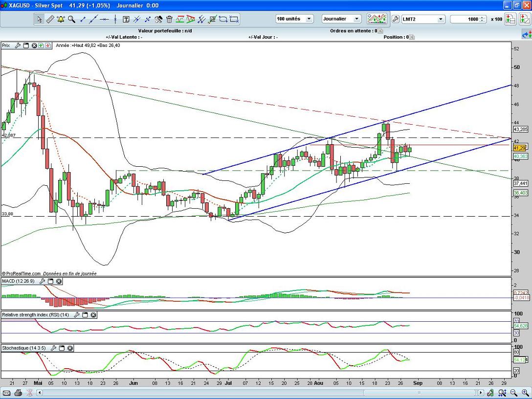
Task: Click the 1000 quantity input field
Action: click(467, 19)
